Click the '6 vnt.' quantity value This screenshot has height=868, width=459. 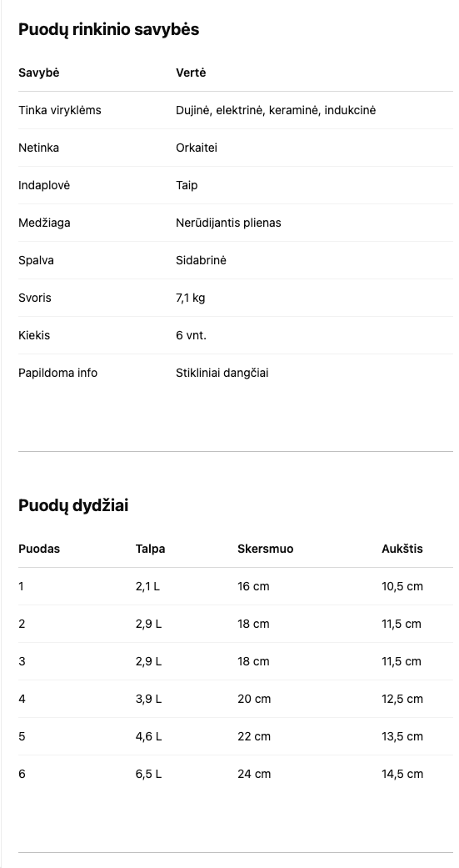click(192, 335)
